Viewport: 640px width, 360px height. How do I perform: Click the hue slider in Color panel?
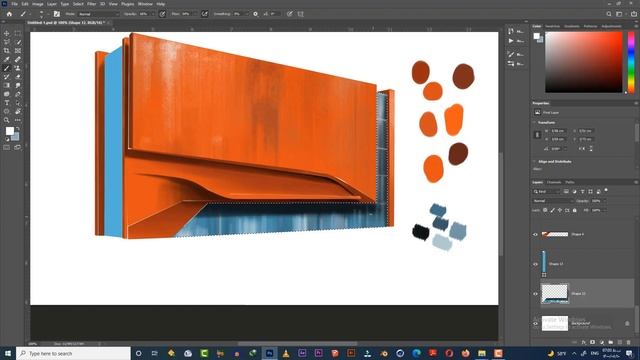631,62
